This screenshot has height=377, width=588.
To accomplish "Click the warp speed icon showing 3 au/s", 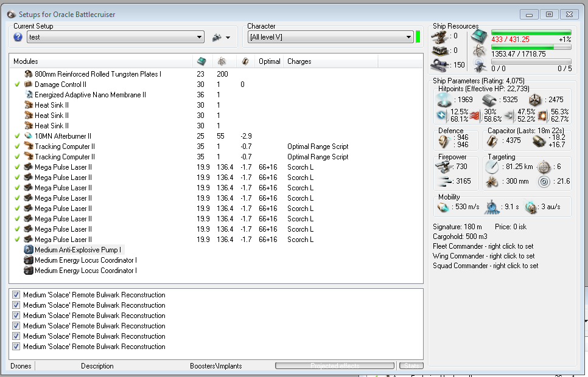I will [531, 207].
